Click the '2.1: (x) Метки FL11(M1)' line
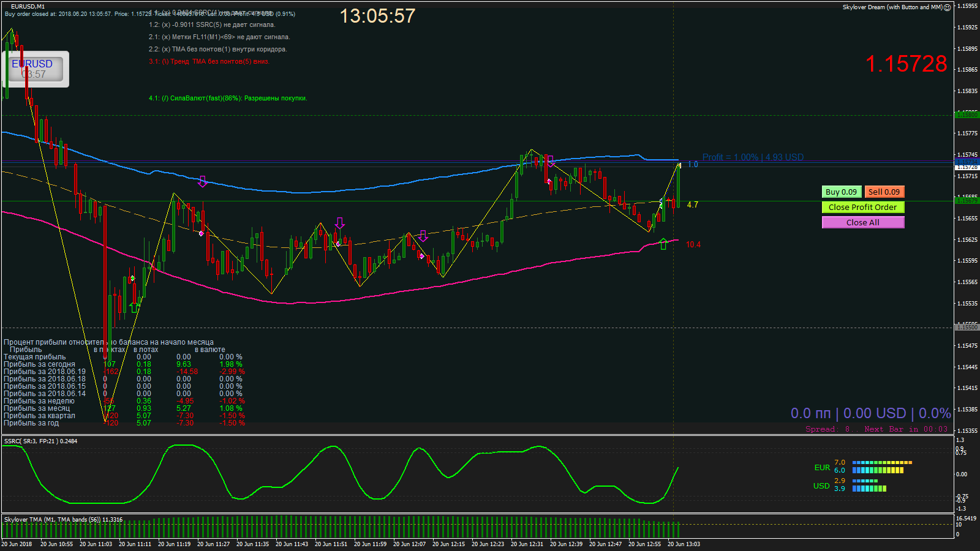Screen dimensions: 980x551 click(x=219, y=37)
